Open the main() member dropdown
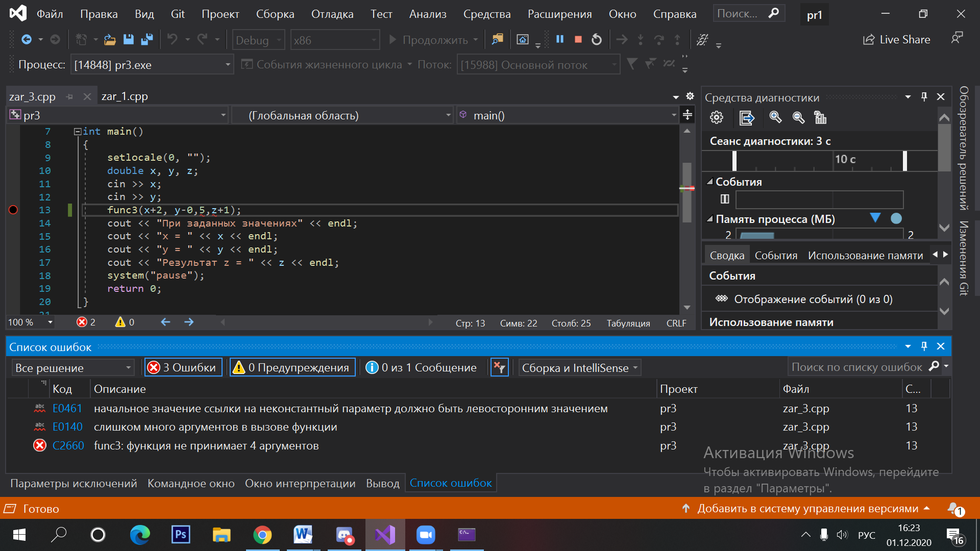Viewport: 980px width, 551px height. [568, 115]
